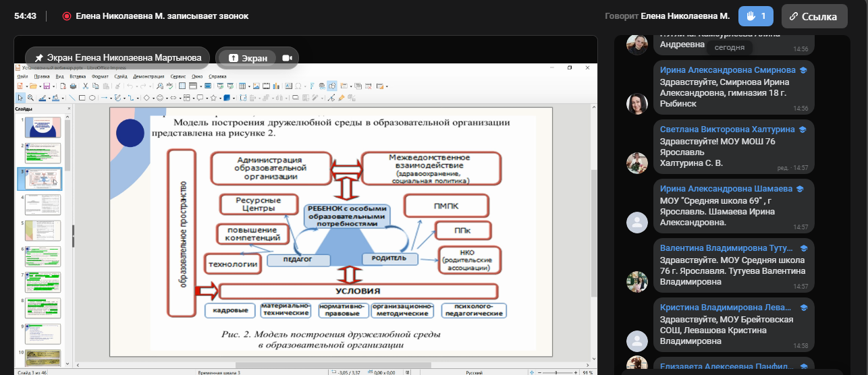Toggle the Select arrow tool in drawing toolbar

tap(20, 98)
